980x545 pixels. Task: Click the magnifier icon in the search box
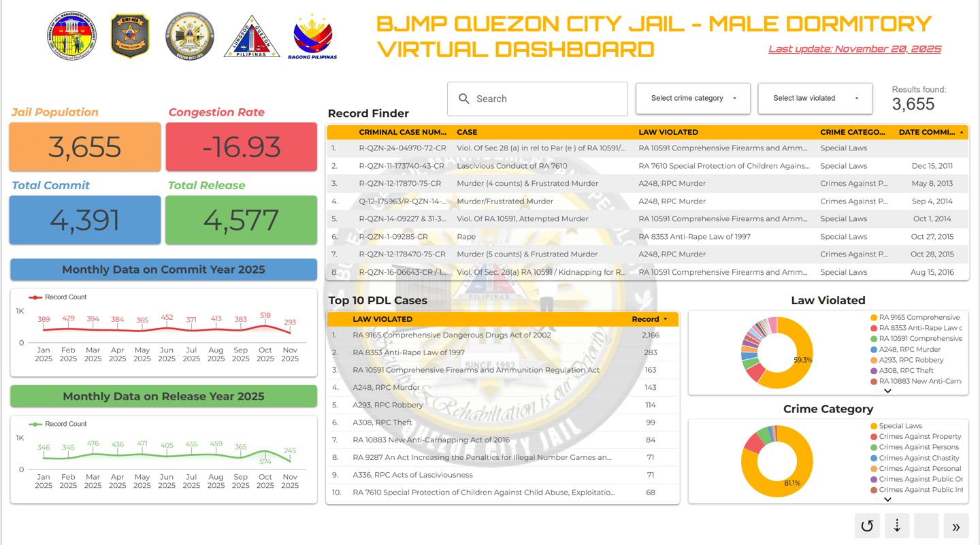tap(464, 99)
